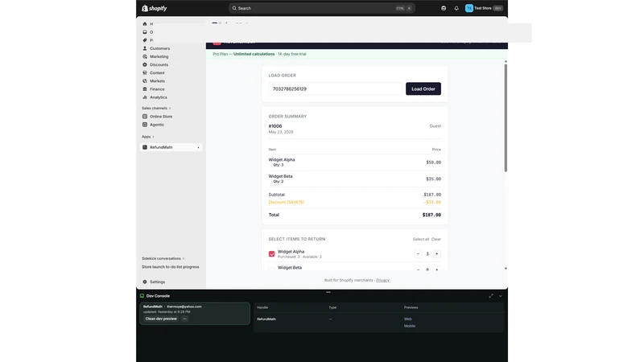The width and height of the screenshot is (644, 362).
Task: Increase Widget Alpha return quantity
Action: pyautogui.click(x=436, y=254)
